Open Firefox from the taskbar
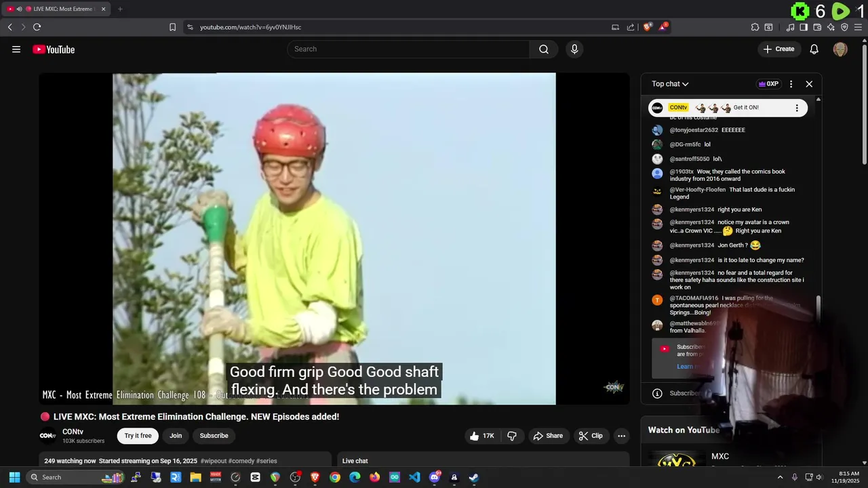This screenshot has width=868, height=488. [x=375, y=477]
